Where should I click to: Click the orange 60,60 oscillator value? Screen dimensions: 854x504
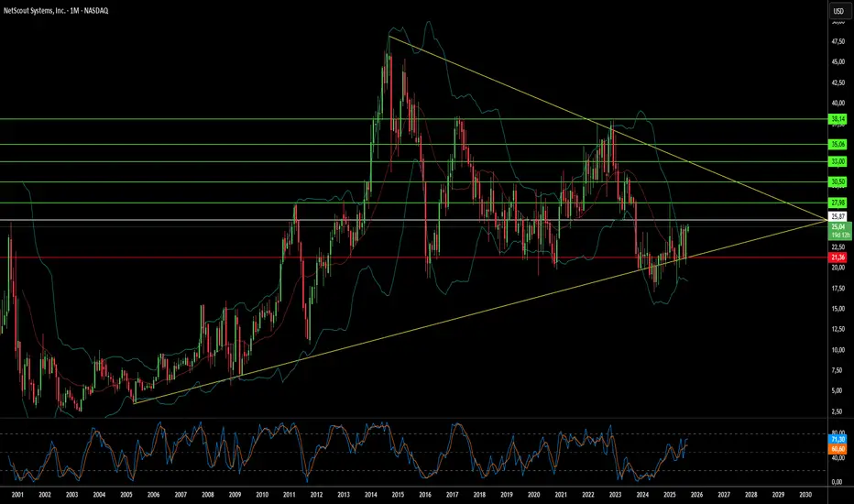coord(838,449)
